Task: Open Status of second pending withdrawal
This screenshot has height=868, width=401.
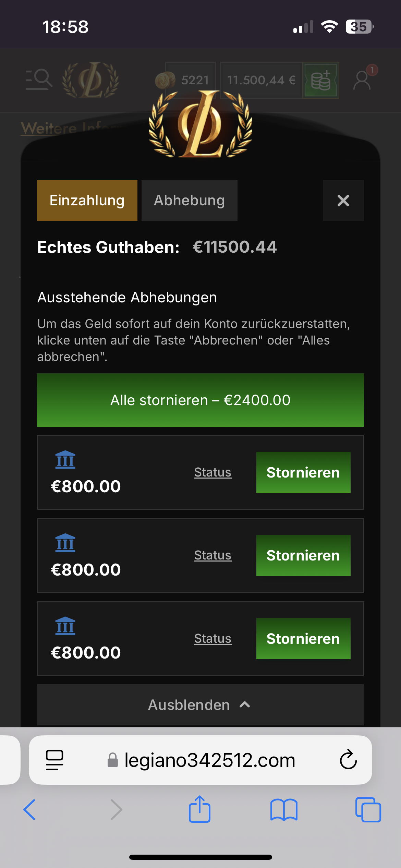Action: pos(212,555)
